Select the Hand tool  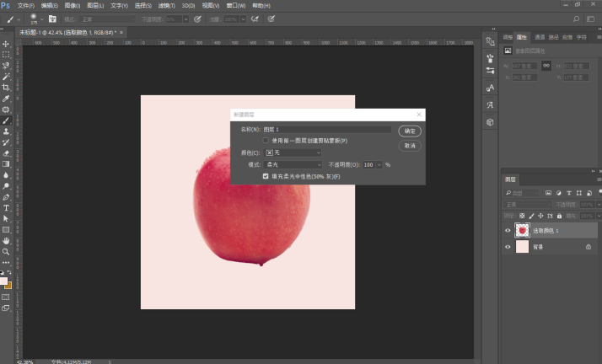(x=6, y=240)
